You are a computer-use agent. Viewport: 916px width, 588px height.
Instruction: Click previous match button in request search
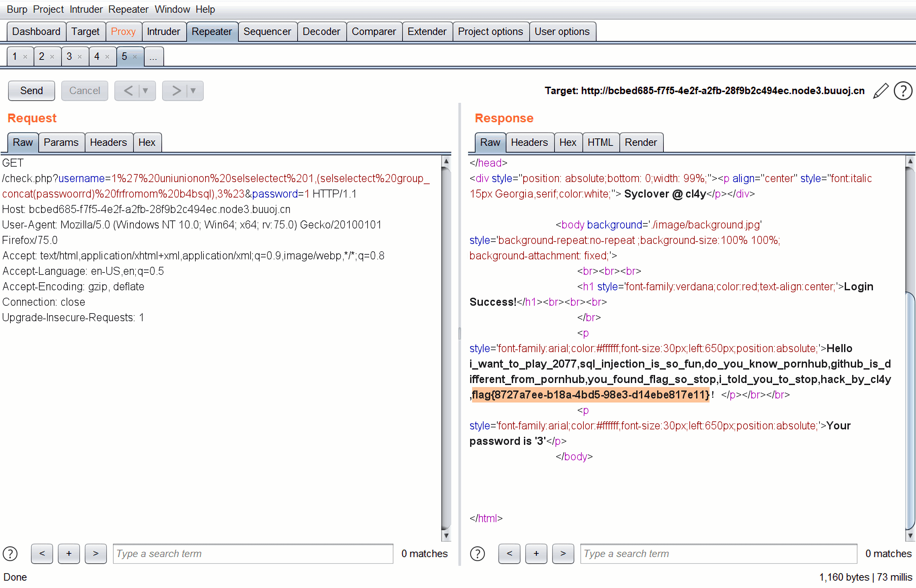pos(42,553)
